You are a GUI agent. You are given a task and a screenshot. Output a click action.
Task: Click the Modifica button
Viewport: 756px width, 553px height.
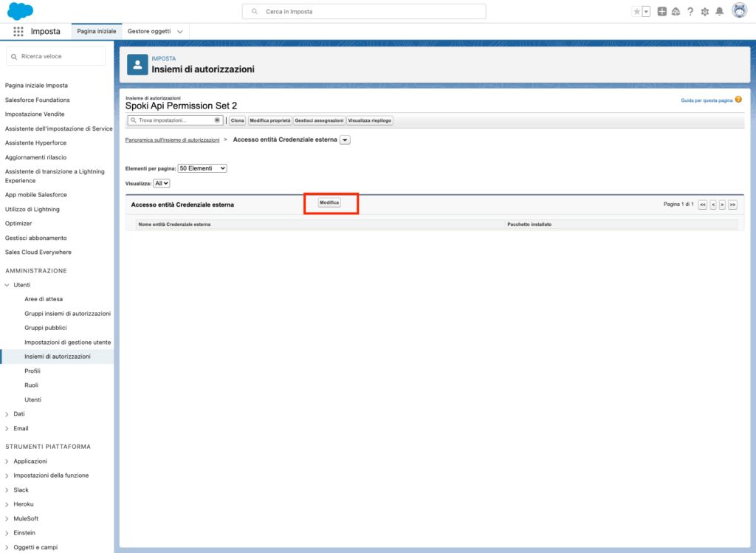pyautogui.click(x=329, y=202)
